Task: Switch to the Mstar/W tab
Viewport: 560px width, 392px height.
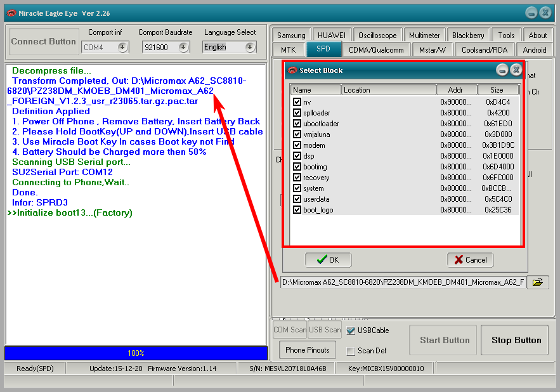Action: [432, 49]
